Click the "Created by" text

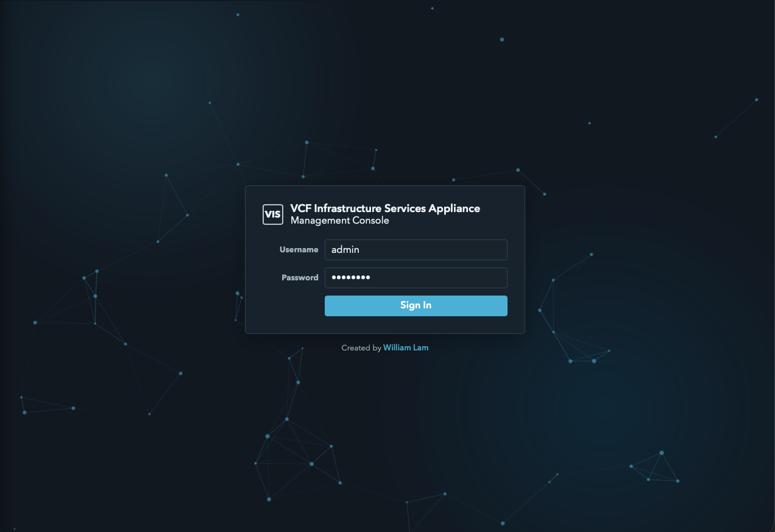tap(361, 348)
